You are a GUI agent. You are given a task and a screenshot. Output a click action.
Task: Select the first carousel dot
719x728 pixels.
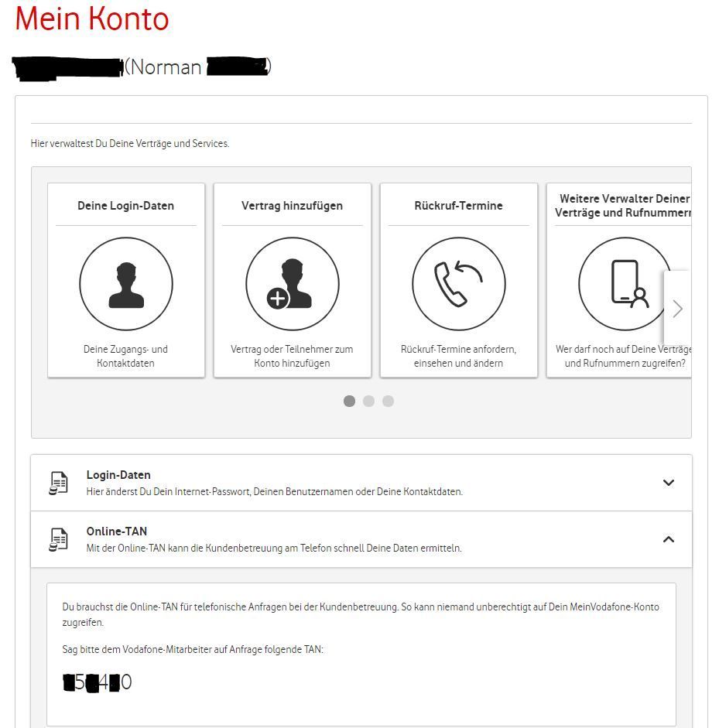tap(350, 401)
